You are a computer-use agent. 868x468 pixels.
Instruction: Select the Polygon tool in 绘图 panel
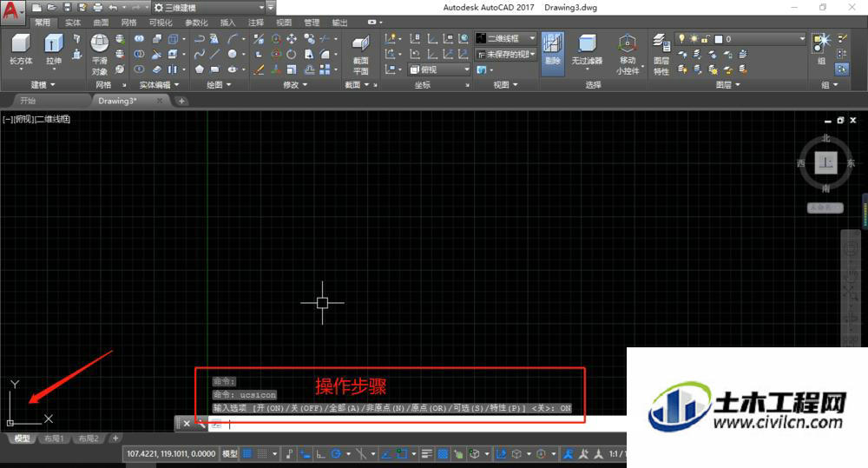click(x=200, y=69)
